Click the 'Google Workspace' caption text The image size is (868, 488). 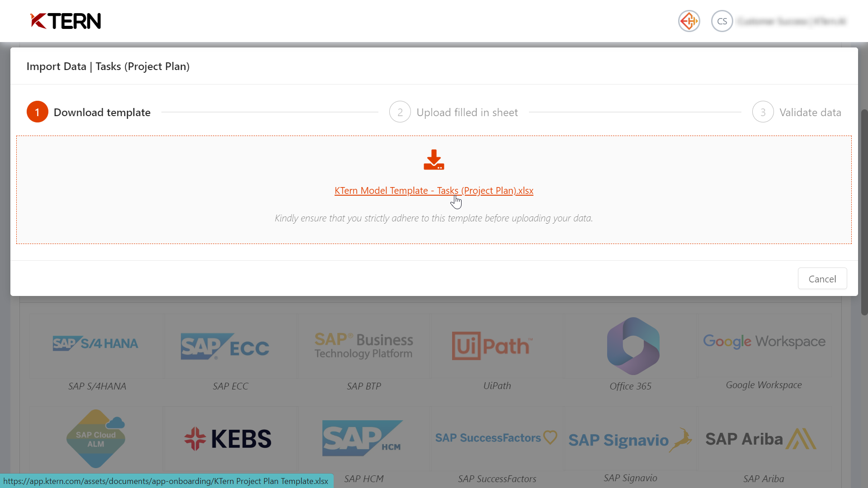[x=764, y=385]
